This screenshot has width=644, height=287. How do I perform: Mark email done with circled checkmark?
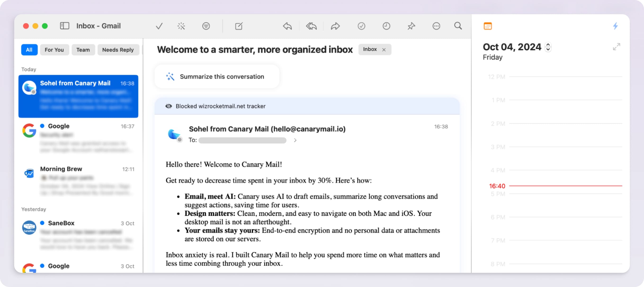(x=361, y=26)
